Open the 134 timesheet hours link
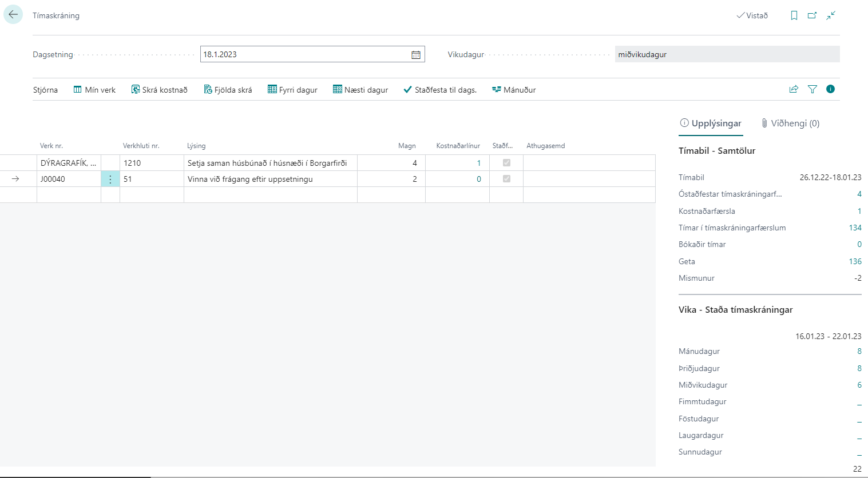The width and height of the screenshot is (868, 478). pos(855,228)
